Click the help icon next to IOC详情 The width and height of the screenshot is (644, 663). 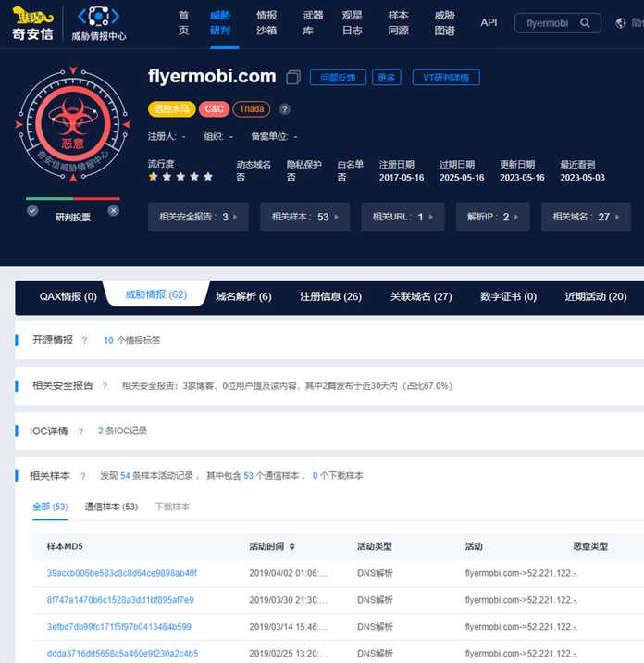[80, 432]
